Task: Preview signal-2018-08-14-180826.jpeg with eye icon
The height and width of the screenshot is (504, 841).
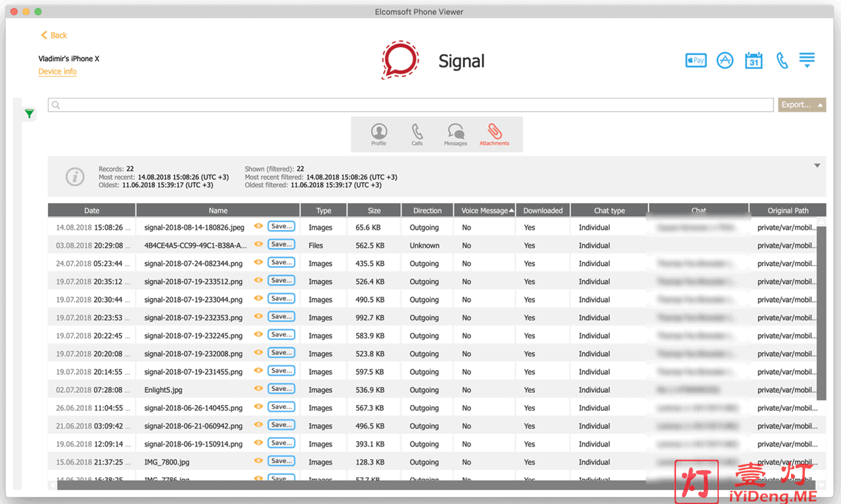Action: pyautogui.click(x=259, y=226)
